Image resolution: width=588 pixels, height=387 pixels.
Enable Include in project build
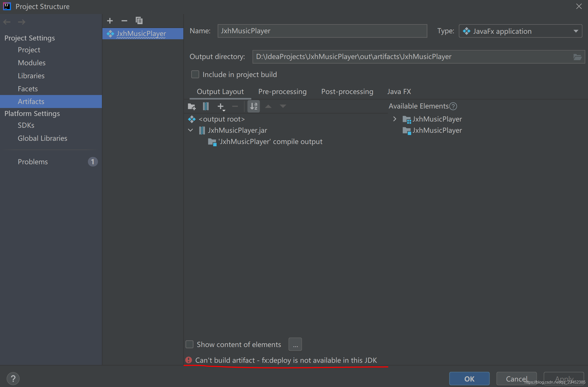195,74
